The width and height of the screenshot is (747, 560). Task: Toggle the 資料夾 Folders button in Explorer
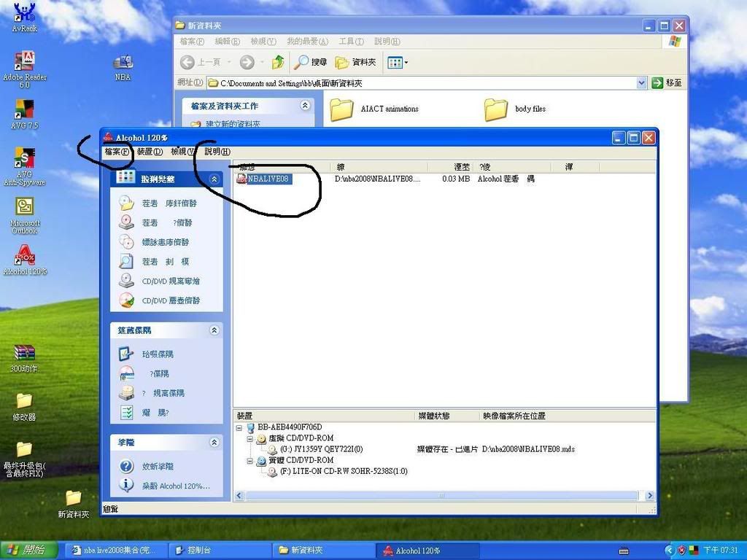click(355, 62)
